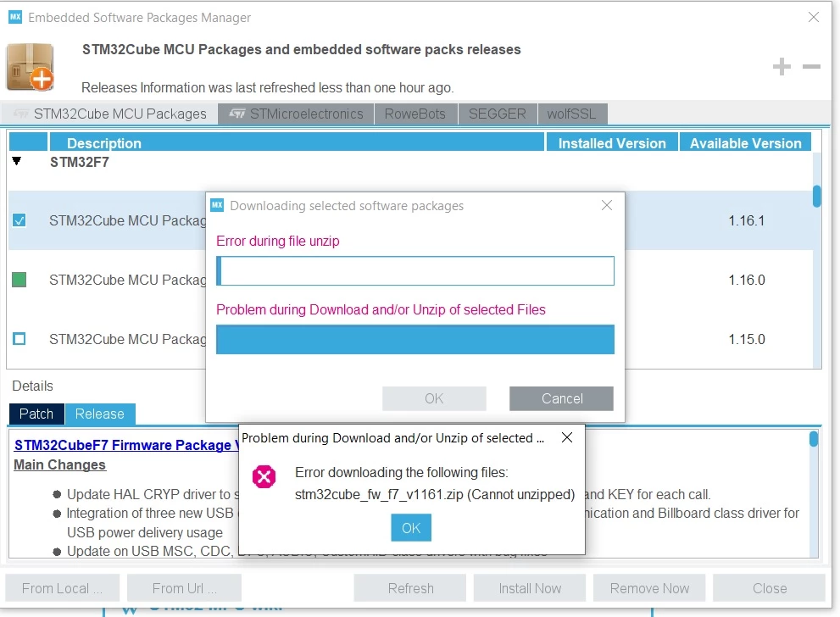Click the releases last refreshed info text

click(267, 87)
